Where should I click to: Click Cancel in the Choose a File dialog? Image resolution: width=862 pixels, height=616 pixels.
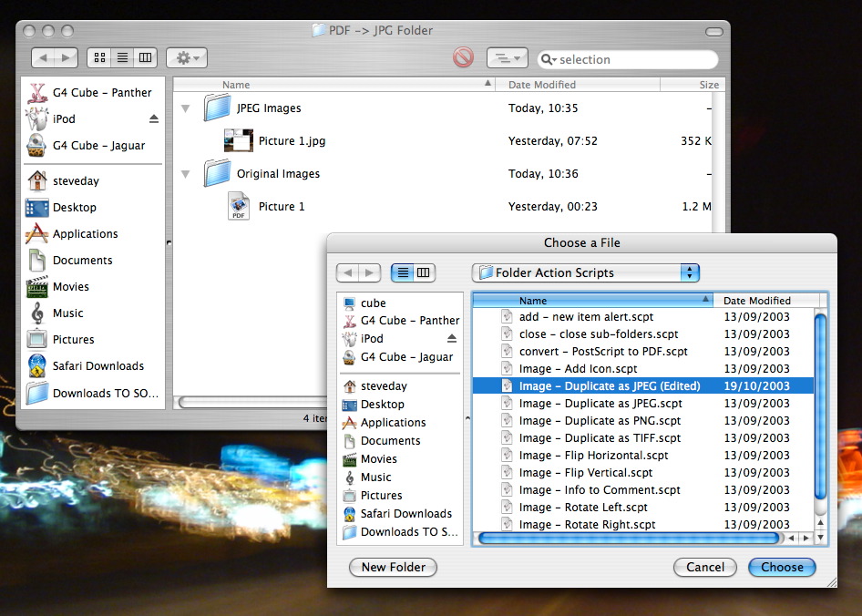coord(705,567)
